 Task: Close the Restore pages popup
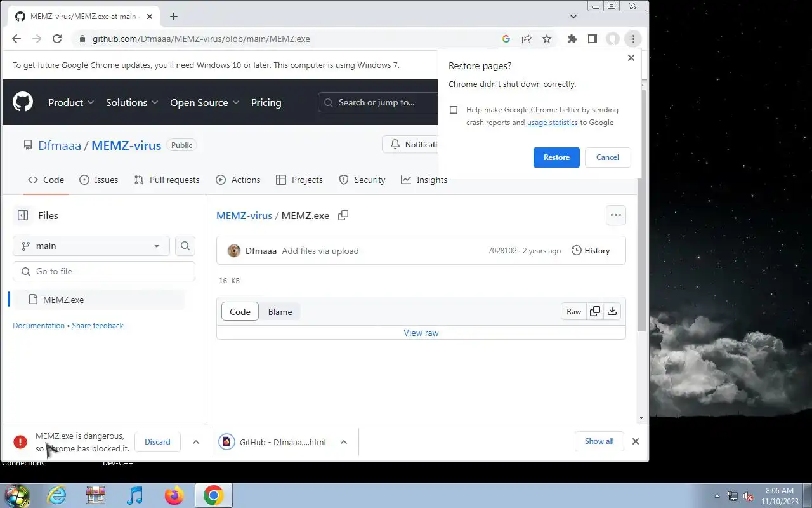[x=631, y=58]
